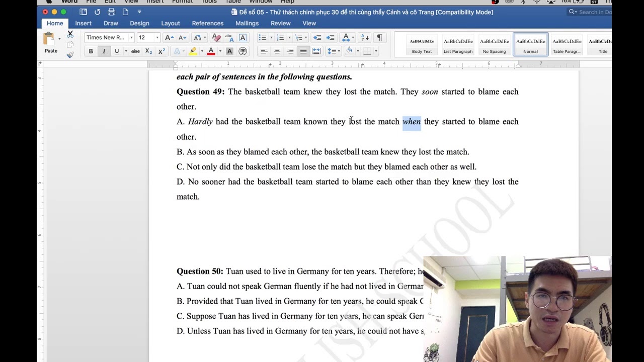
Task: Open the font name dropdown
Action: point(131,38)
